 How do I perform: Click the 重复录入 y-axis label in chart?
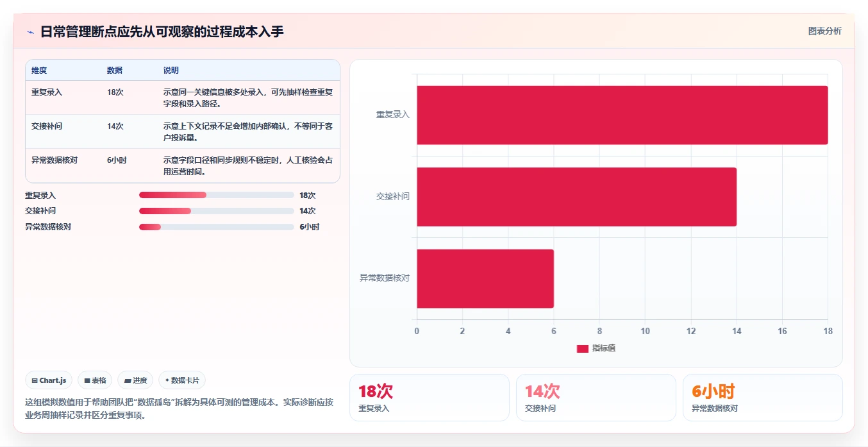[x=393, y=115]
